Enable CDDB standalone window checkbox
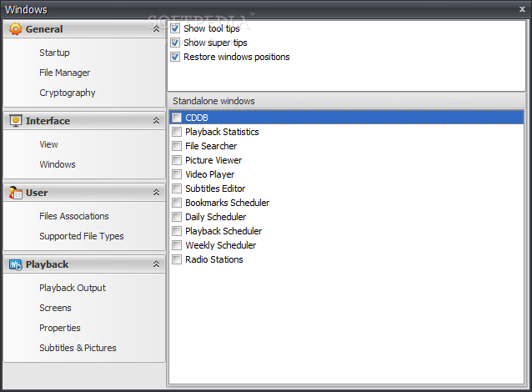Image resolution: width=532 pixels, height=392 pixels. pyautogui.click(x=177, y=118)
